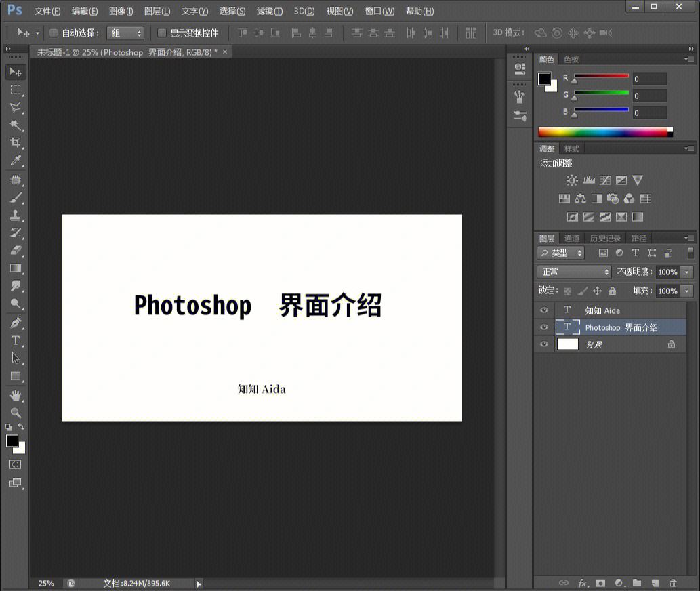The image size is (700, 591).
Task: Hide the 知知 Aida layer
Action: tap(544, 310)
